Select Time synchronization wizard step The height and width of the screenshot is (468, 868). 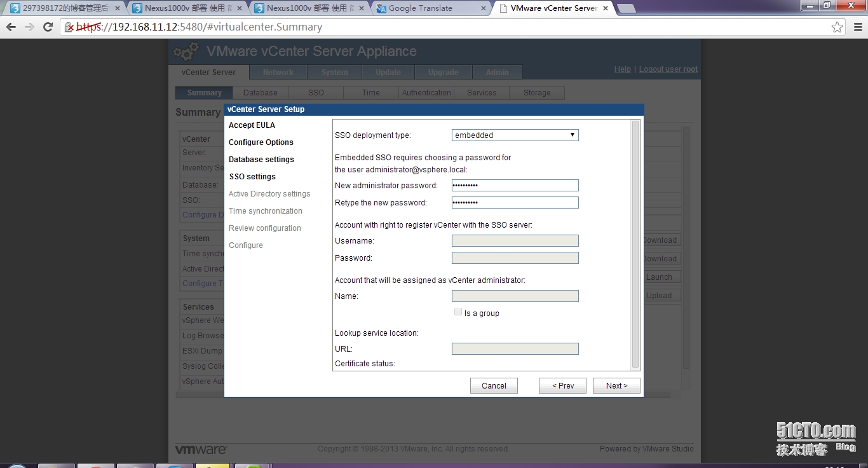[266, 211]
